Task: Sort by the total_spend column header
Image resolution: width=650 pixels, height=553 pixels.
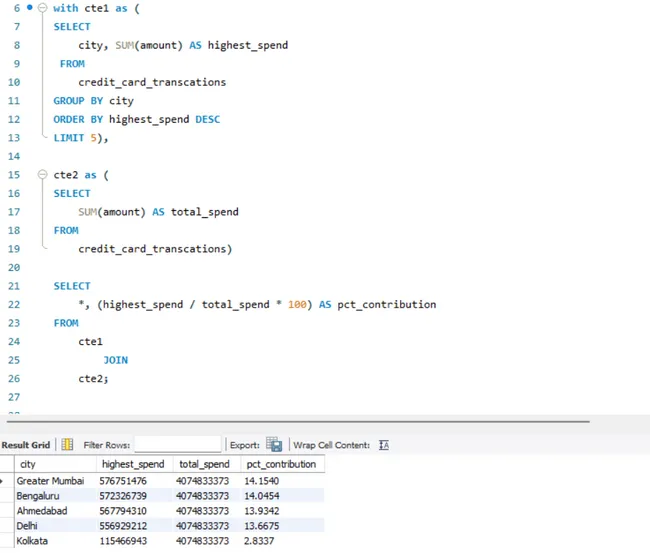Action: tap(204, 464)
